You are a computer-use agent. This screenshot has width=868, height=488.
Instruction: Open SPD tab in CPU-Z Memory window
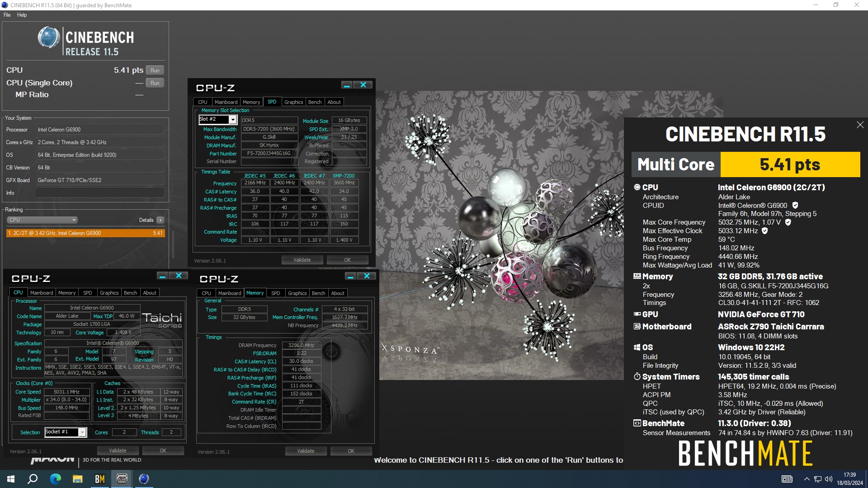point(275,293)
